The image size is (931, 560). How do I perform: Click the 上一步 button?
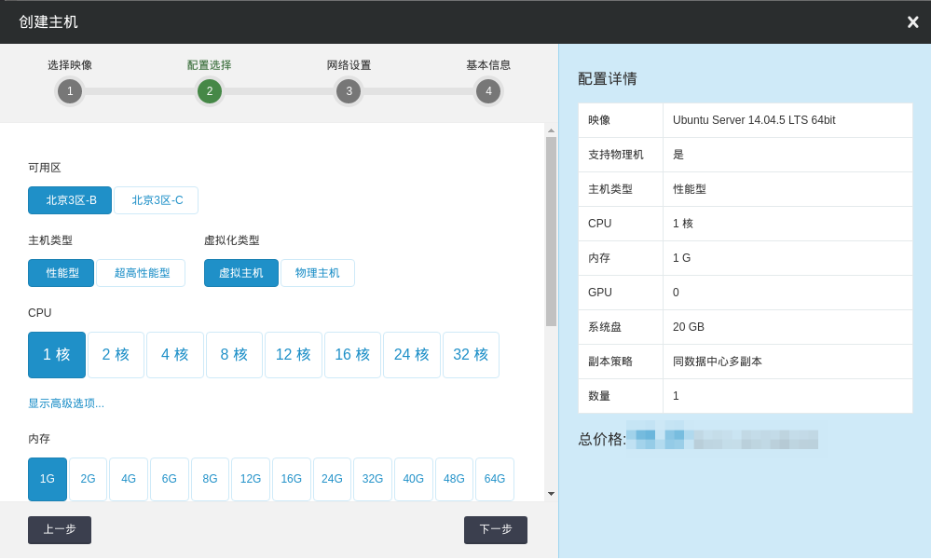60,530
